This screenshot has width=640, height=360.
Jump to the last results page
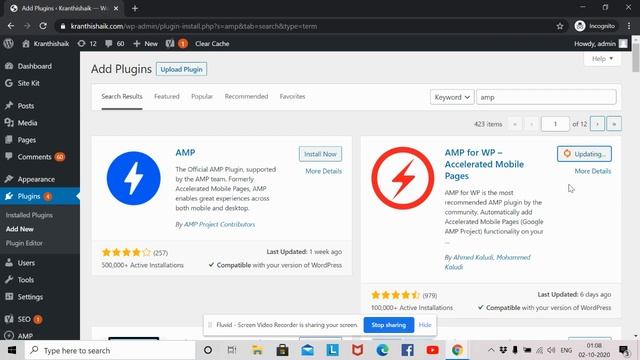pyautogui.click(x=614, y=124)
